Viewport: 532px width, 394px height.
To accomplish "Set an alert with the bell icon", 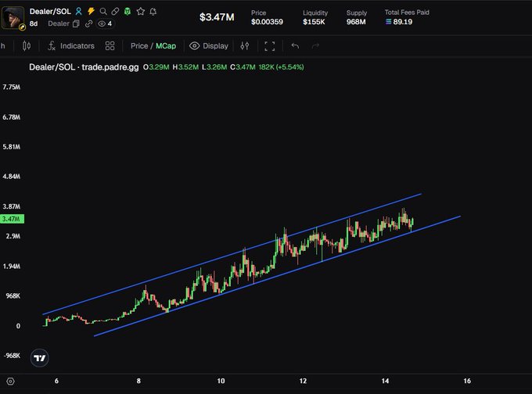I will (153, 12).
